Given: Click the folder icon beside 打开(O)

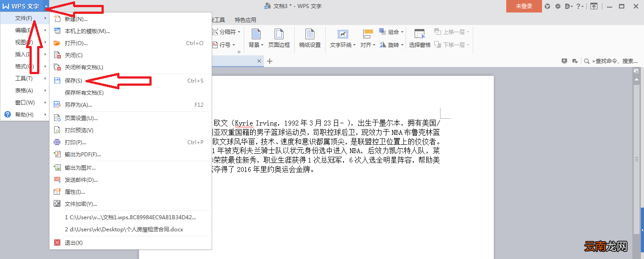Looking at the screenshot, I should (x=57, y=43).
